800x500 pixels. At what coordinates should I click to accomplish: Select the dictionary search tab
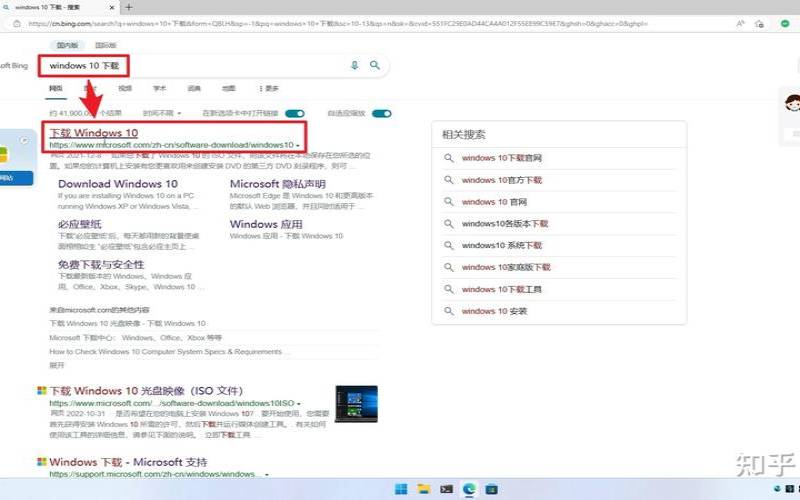tap(194, 88)
